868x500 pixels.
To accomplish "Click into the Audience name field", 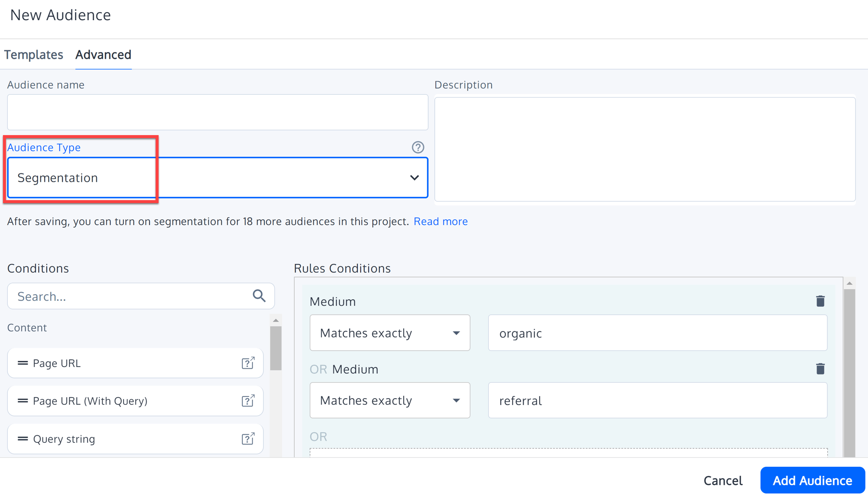I will tap(217, 112).
